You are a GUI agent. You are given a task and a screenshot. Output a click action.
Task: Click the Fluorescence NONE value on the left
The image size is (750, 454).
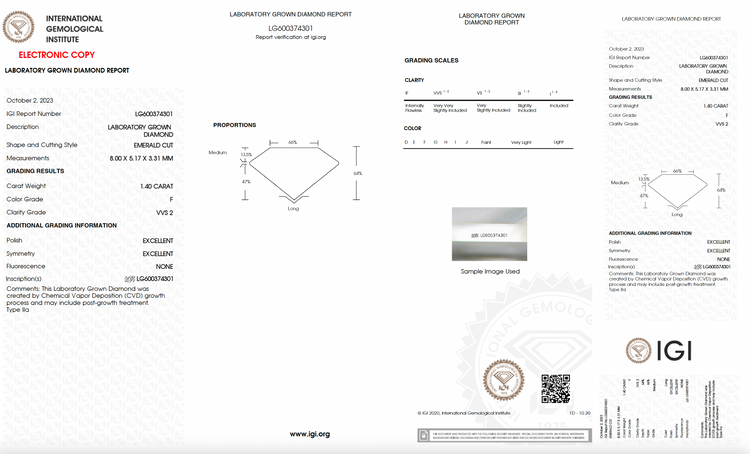164,266
